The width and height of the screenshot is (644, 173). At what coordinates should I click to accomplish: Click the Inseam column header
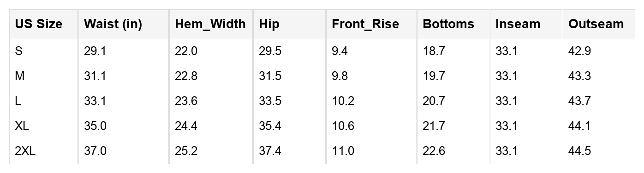point(526,24)
